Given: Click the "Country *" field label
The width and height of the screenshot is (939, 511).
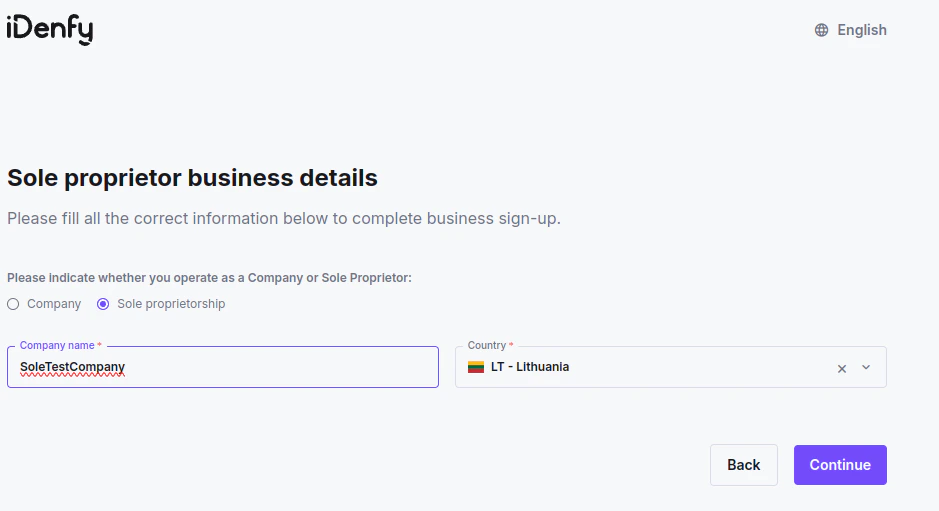Looking at the screenshot, I should tap(490, 345).
